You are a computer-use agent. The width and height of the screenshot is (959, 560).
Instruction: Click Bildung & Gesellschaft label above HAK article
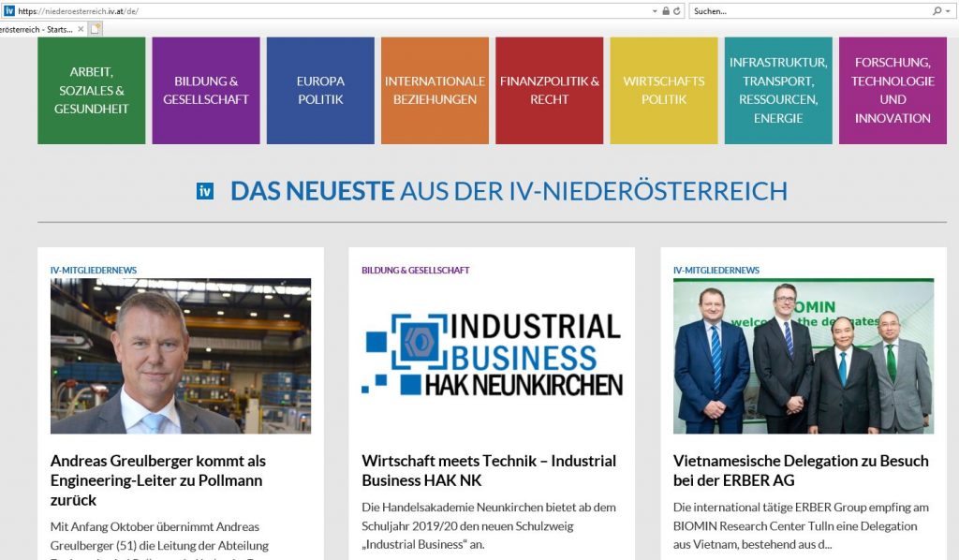point(415,271)
